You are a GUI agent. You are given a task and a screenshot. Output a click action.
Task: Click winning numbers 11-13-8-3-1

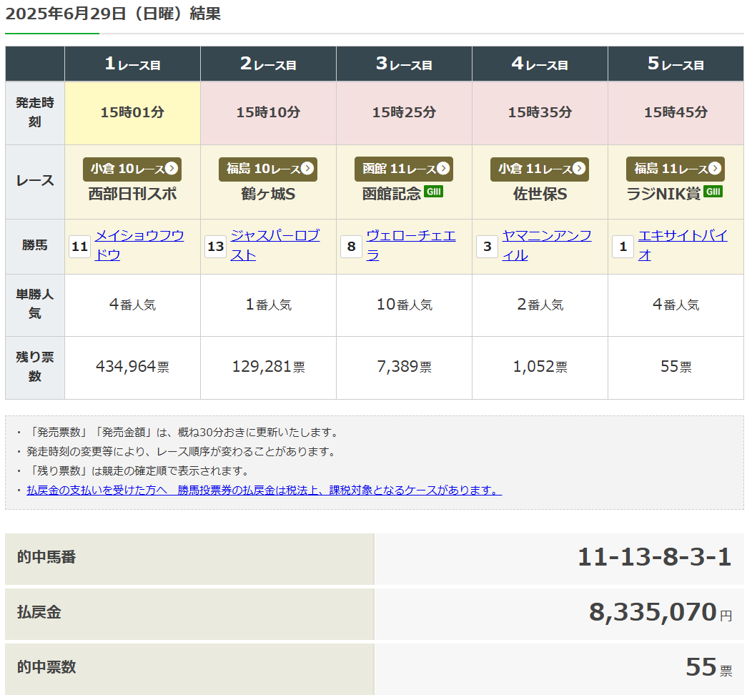[654, 557]
